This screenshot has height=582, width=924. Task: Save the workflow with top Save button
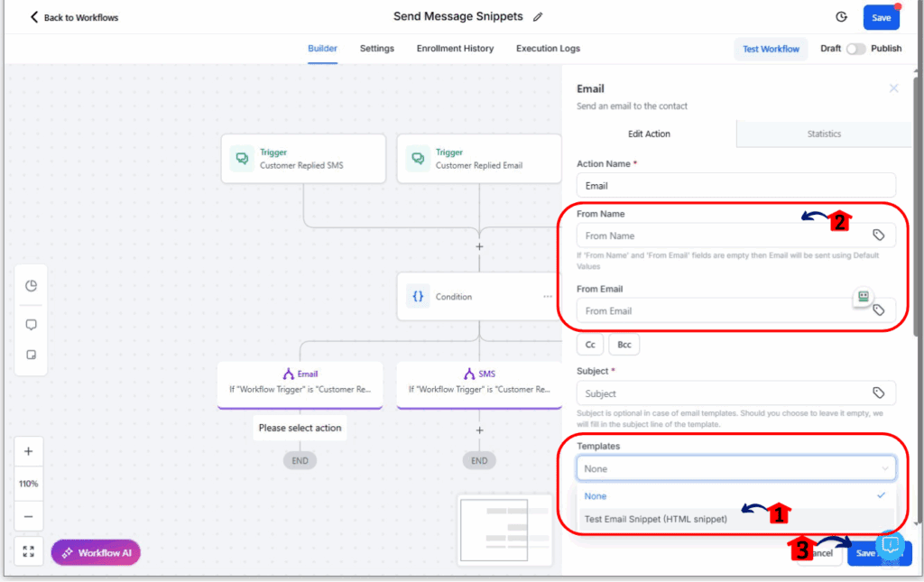(881, 18)
